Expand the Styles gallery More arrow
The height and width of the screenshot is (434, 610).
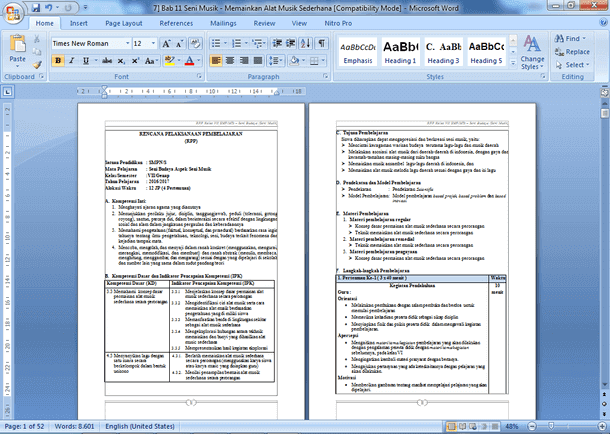pos(513,63)
